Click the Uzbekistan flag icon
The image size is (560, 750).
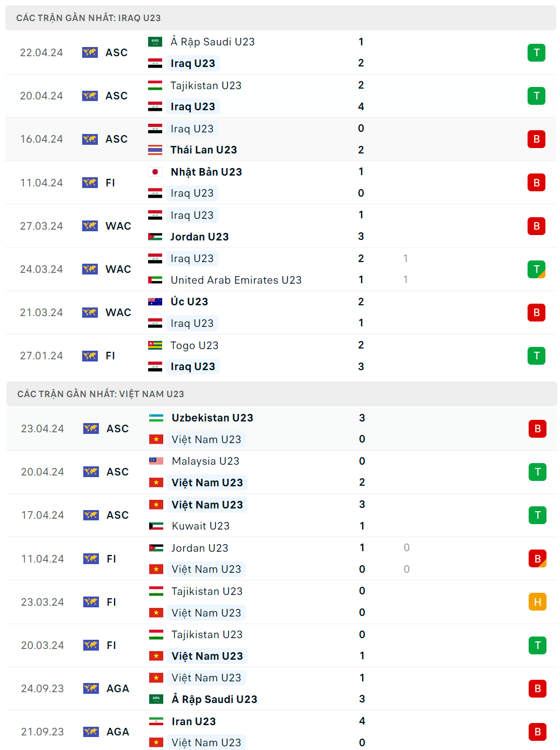156,418
